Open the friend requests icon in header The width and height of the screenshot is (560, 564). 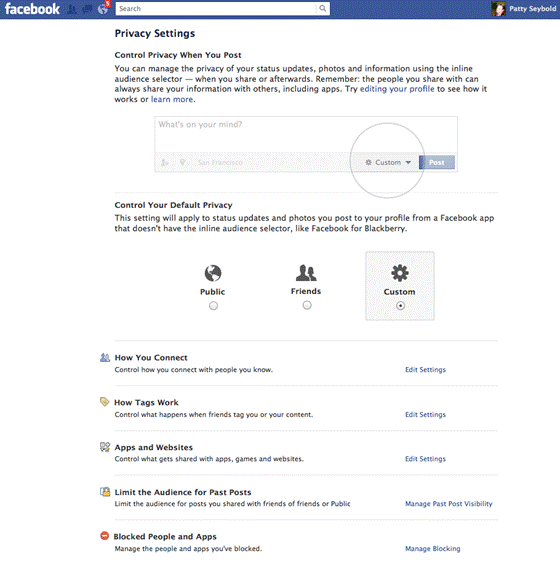coord(72,9)
